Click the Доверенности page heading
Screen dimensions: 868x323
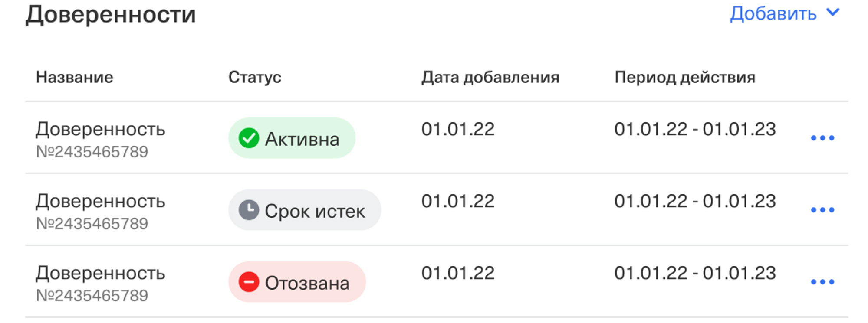tap(111, 14)
